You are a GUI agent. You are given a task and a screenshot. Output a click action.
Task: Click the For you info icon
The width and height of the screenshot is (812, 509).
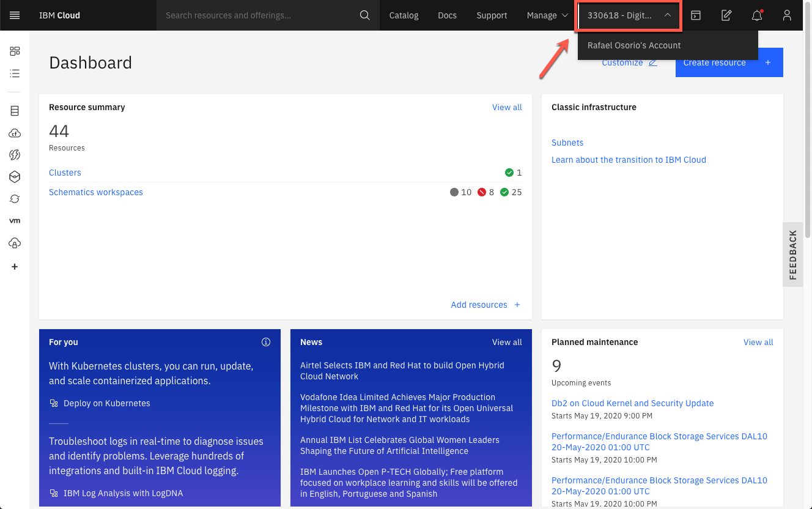coord(266,342)
